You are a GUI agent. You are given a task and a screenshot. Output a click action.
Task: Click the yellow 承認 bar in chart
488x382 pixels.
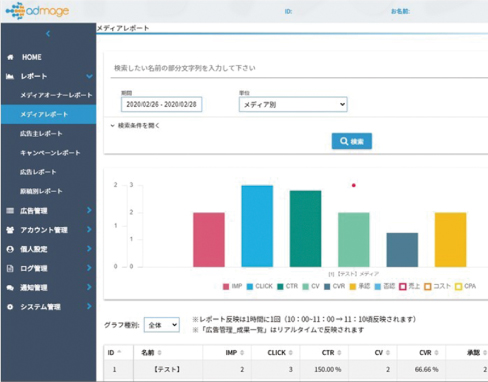450,240
